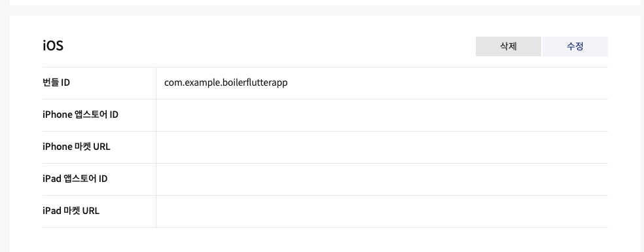Click the iPhone 앱스토어 ID label

pos(80,115)
